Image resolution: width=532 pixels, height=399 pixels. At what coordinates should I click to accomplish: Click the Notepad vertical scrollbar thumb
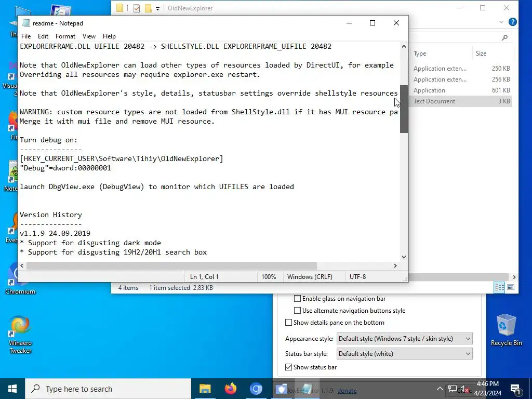404,109
